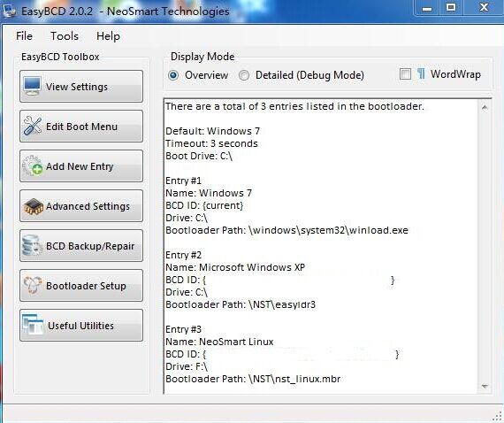Open Bootloader Setup
Image resolution: width=504 pixels, height=423 pixels.
pyautogui.click(x=81, y=286)
